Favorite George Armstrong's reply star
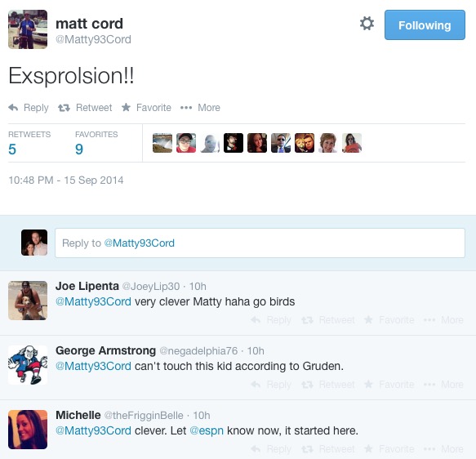Screen dimensions: 476x459 (368, 384)
